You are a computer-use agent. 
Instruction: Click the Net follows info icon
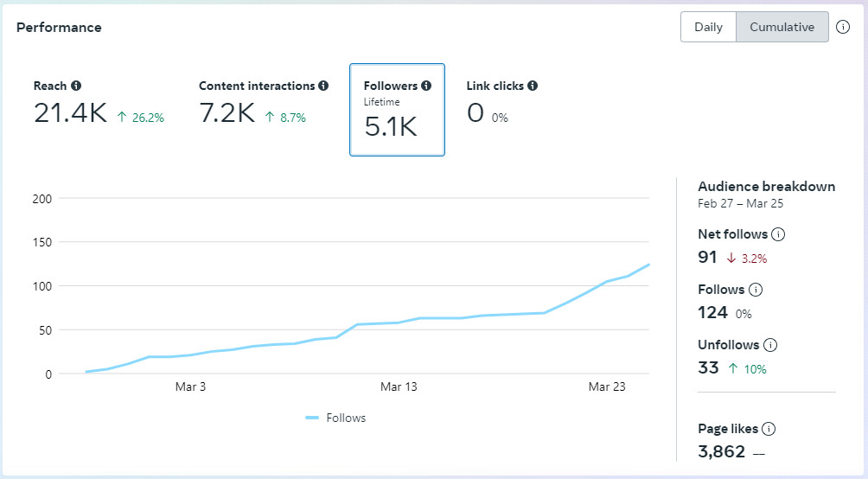(778, 234)
